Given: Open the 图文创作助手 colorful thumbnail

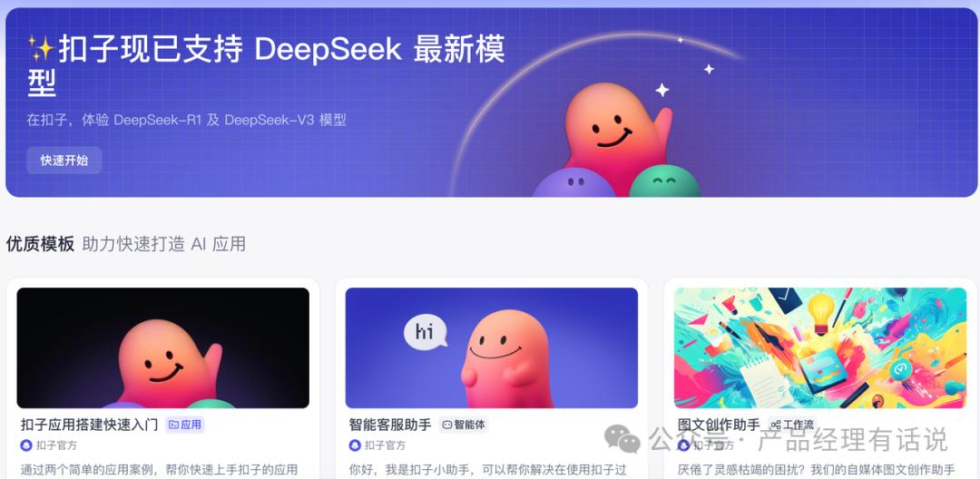Looking at the screenshot, I should [820, 347].
